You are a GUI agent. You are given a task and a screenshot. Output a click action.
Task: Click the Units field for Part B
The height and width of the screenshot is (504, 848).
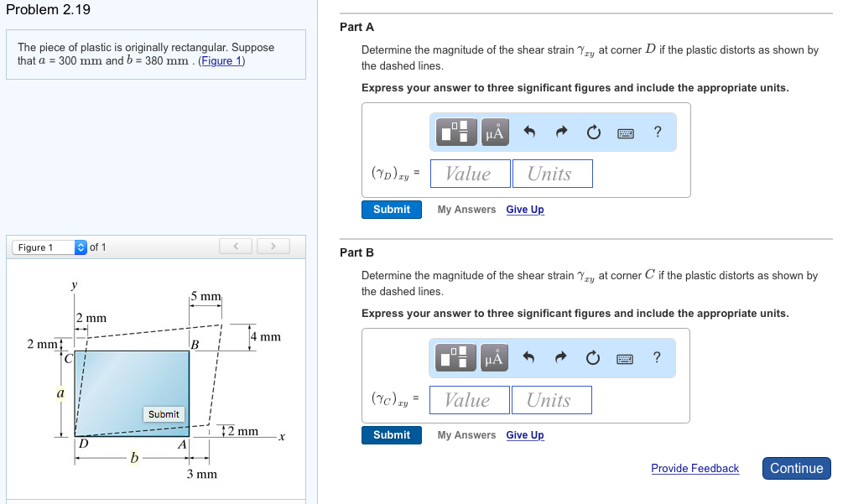pos(551,400)
